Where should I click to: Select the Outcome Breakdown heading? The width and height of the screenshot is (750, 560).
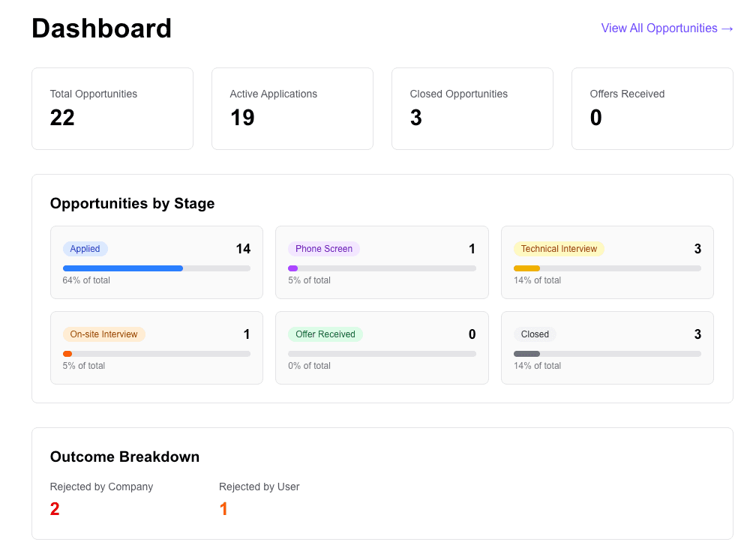click(124, 457)
